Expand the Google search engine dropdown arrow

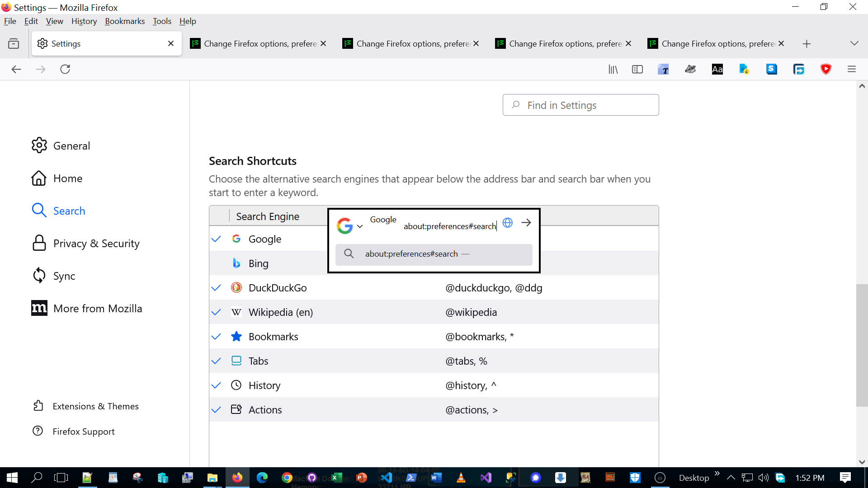point(360,226)
